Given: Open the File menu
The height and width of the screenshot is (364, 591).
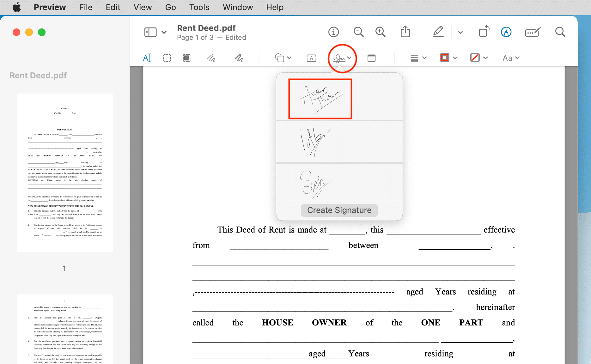Looking at the screenshot, I should point(86,7).
